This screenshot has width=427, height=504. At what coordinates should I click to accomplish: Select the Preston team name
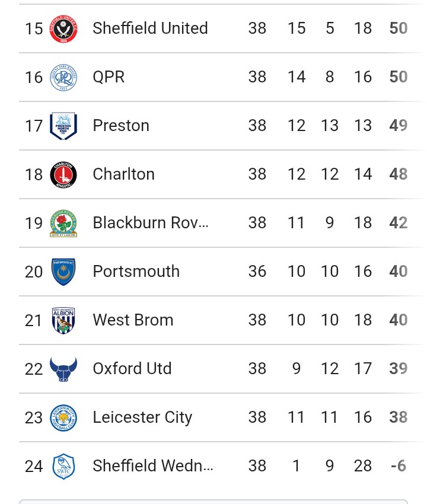[121, 126]
